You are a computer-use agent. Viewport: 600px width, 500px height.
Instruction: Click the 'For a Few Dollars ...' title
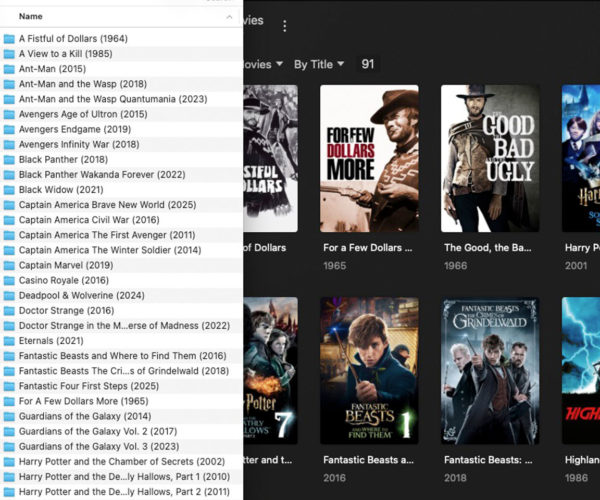click(x=368, y=248)
